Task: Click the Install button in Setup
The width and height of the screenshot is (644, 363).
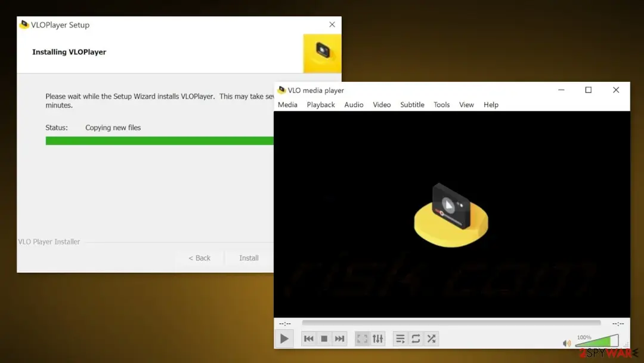Action: pyautogui.click(x=249, y=258)
